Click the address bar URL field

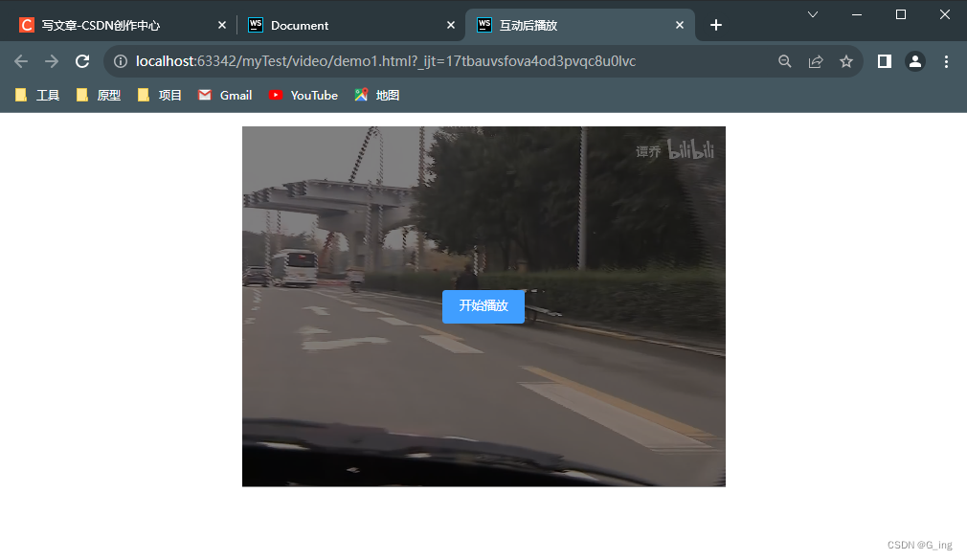pyautogui.click(x=431, y=61)
